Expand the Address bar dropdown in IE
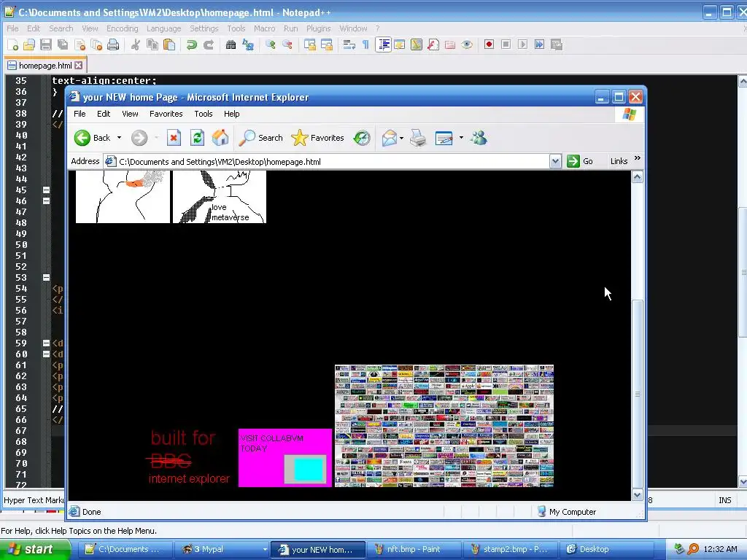The width and height of the screenshot is (747, 560). [x=555, y=161]
